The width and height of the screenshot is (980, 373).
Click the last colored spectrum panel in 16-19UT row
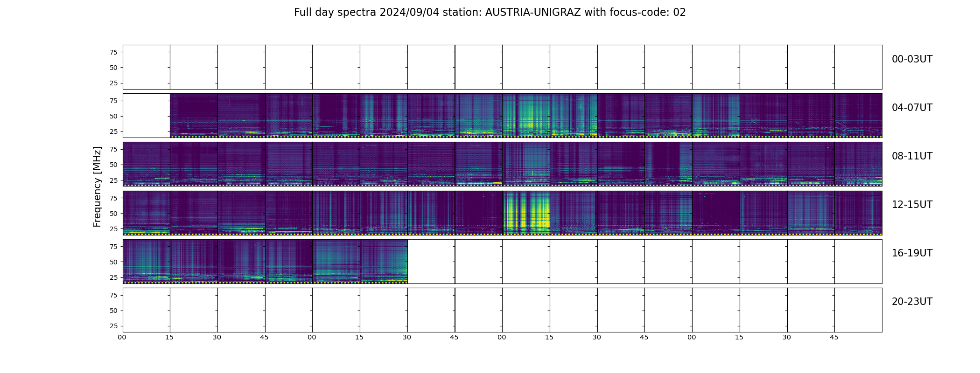384,261
